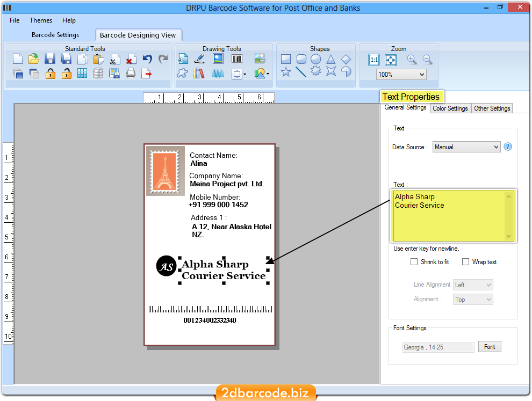Draw an ellipse from the Shapes panel
The width and height of the screenshot is (532, 401).
tap(315, 60)
